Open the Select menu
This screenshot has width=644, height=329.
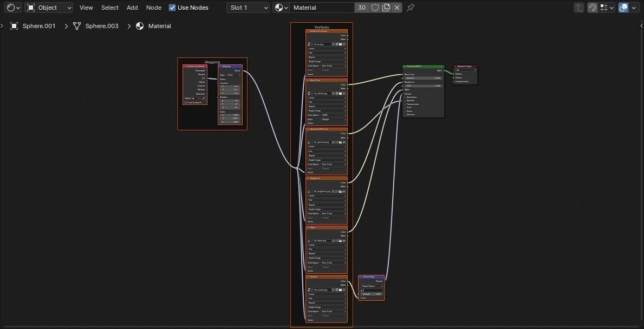click(109, 8)
